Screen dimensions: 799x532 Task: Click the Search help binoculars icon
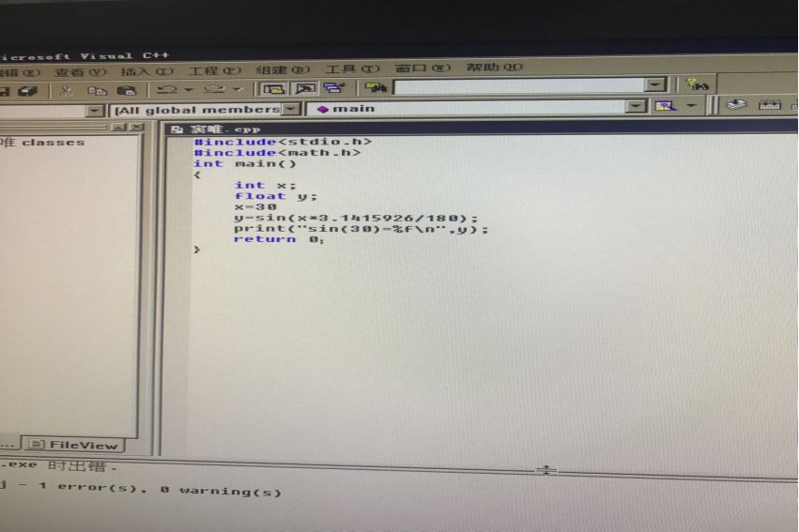pos(697,84)
